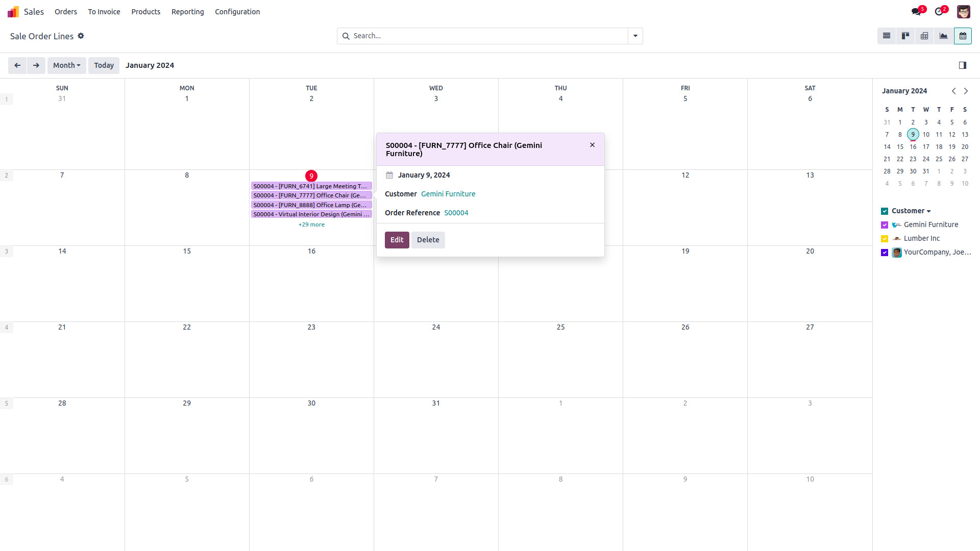The width and height of the screenshot is (980, 551).
Task: Click the +29 more events link
Action: coord(311,224)
